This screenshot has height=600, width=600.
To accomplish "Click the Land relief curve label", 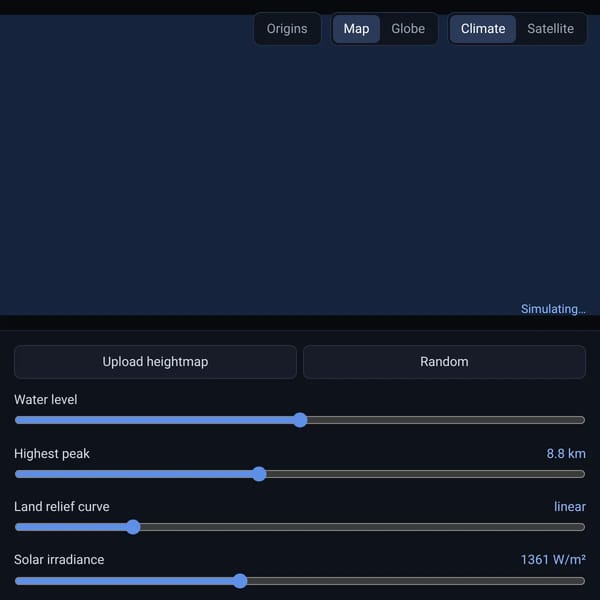I will tap(62, 507).
